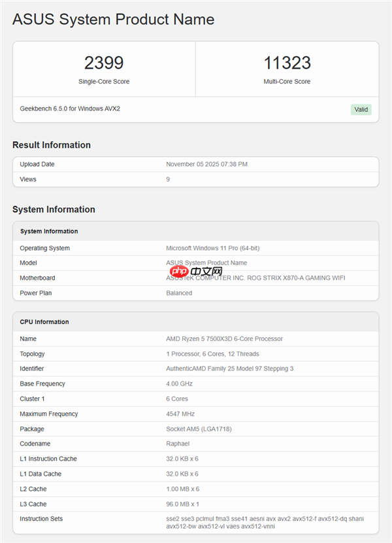Click the L3 Cache value 96.0 MB
392x543 pixels.
tap(182, 504)
